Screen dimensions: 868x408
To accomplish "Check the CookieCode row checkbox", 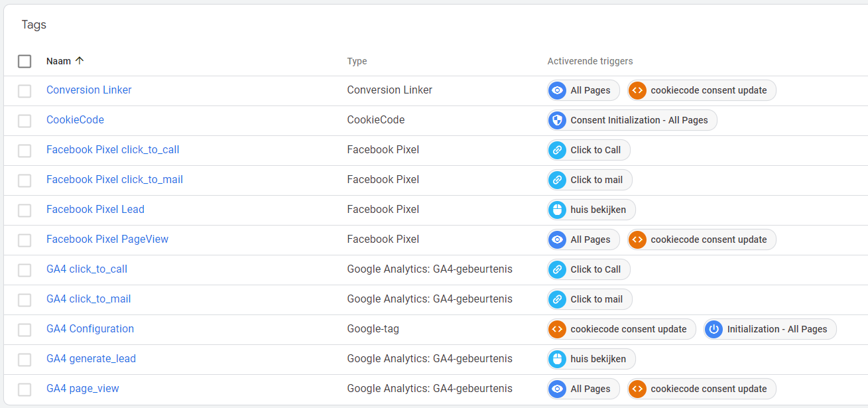I will 25,121.
